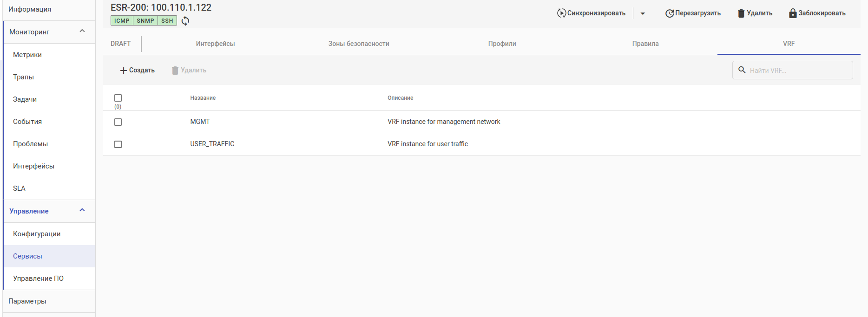Click the trash icon in top header
Image resolution: width=868 pixels, height=317 pixels.
pyautogui.click(x=741, y=13)
